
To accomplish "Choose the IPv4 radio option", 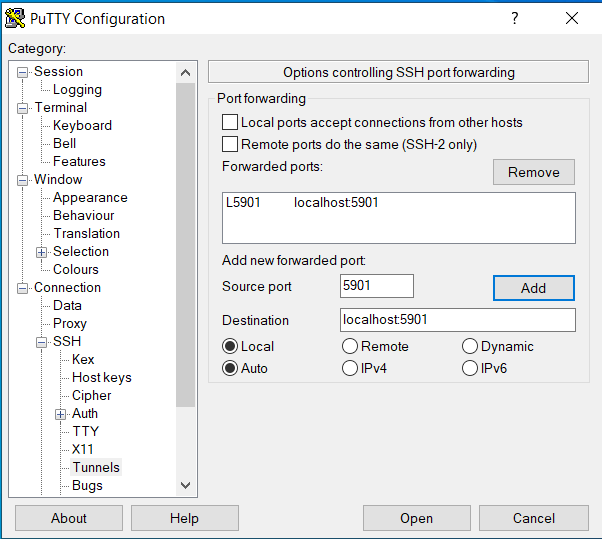I will click(350, 368).
